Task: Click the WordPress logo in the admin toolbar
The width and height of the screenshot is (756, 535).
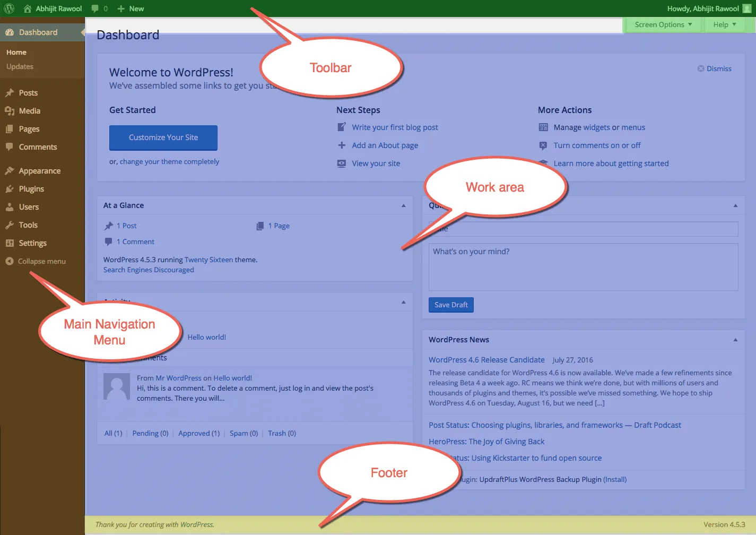Action: (x=9, y=8)
